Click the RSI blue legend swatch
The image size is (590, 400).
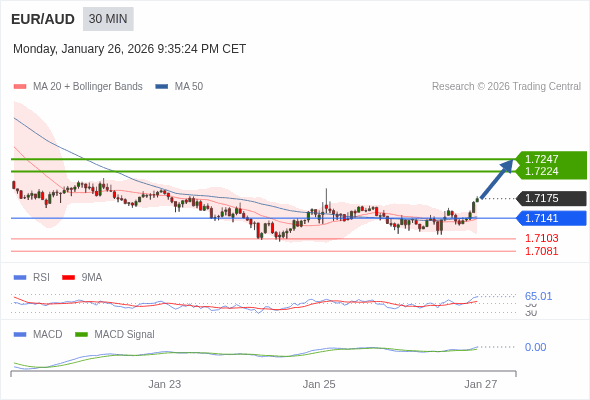pyautogui.click(x=20, y=278)
